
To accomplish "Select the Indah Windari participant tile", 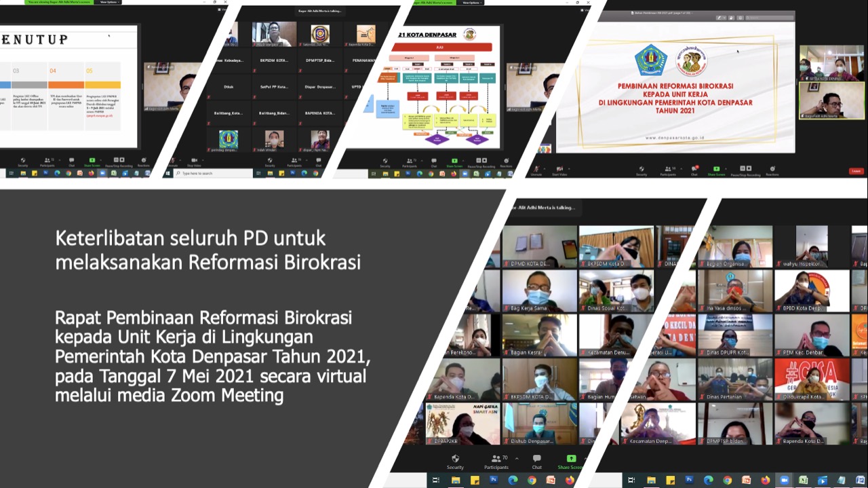I will [274, 140].
